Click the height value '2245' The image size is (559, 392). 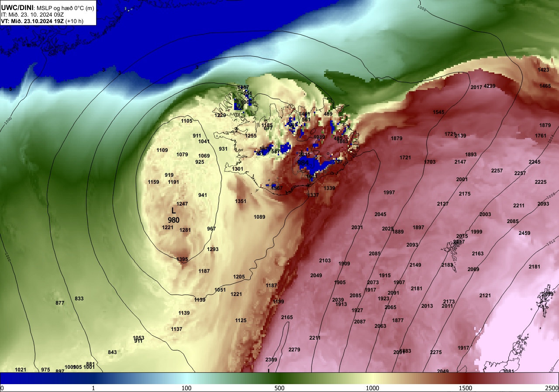pyautogui.click(x=535, y=162)
